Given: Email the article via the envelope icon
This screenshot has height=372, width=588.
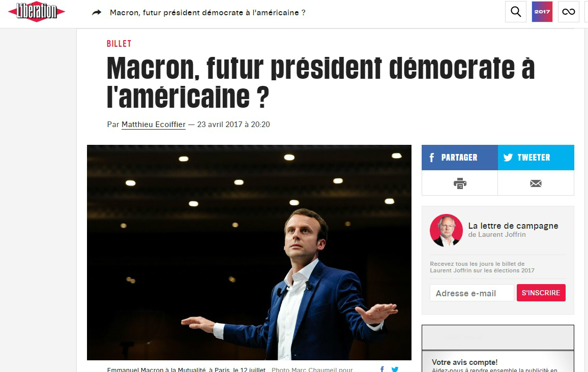Looking at the screenshot, I should point(536,183).
